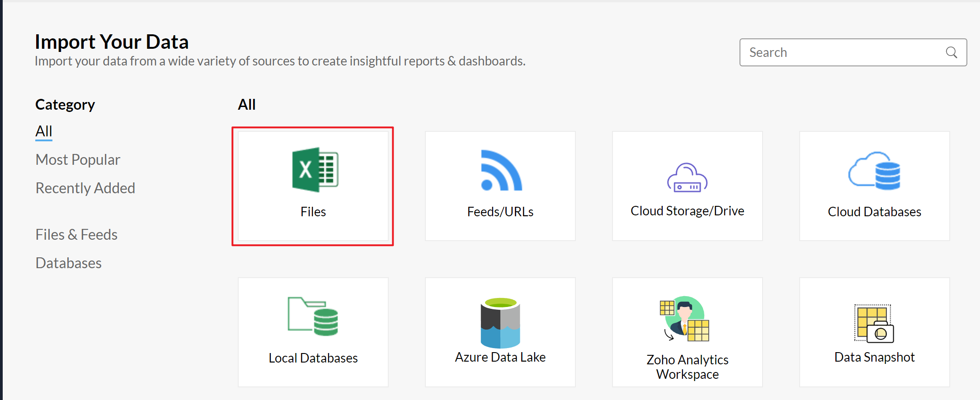Screen dimensions: 980x400
Task: Open the Recently Added category
Action: click(85, 188)
